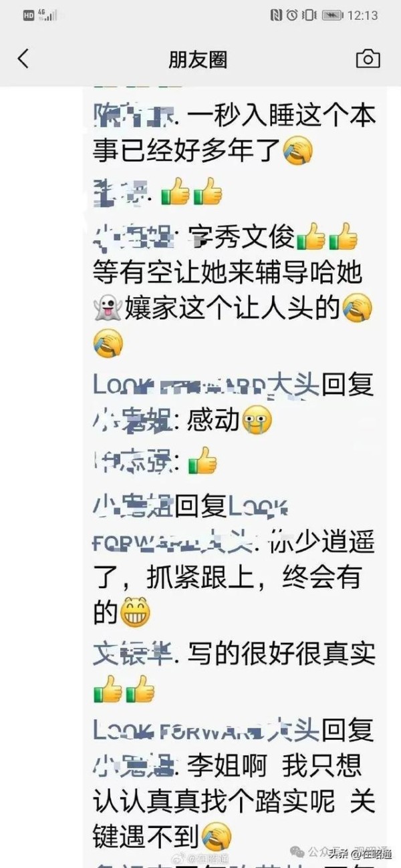Tap the HD call indicator
401x868 pixels.
coord(28,15)
